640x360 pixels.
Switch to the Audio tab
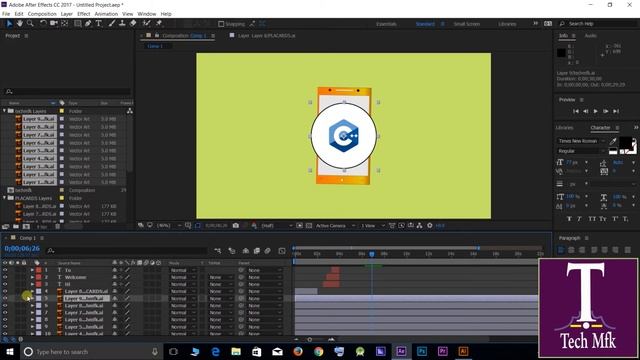click(591, 36)
